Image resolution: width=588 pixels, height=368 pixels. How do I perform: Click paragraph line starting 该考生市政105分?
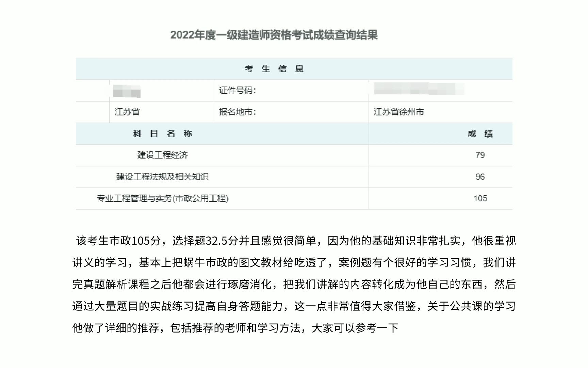tap(296, 241)
